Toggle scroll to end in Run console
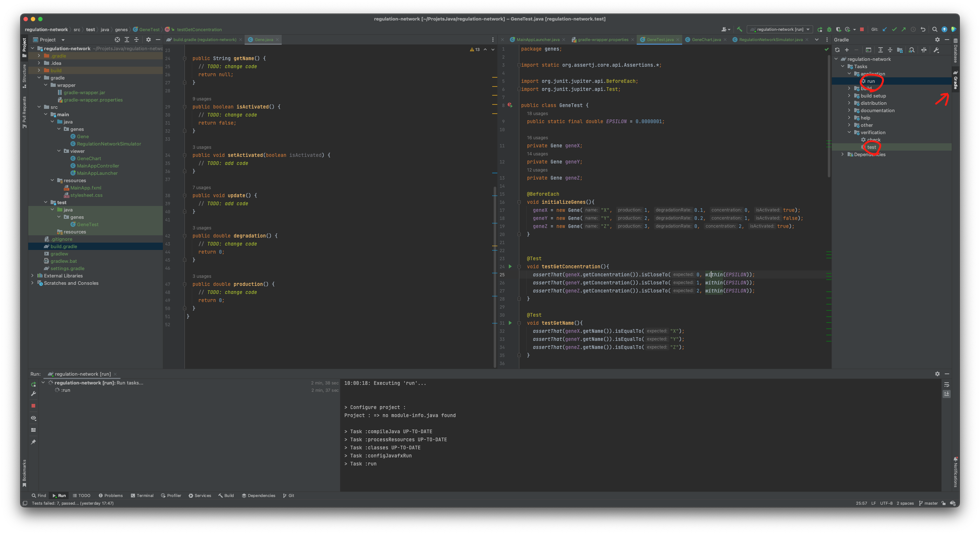This screenshot has width=980, height=534. pyautogui.click(x=947, y=394)
